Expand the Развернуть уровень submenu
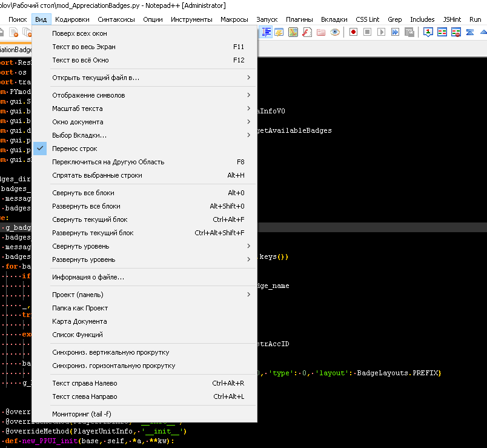The image size is (487, 448). [144, 259]
